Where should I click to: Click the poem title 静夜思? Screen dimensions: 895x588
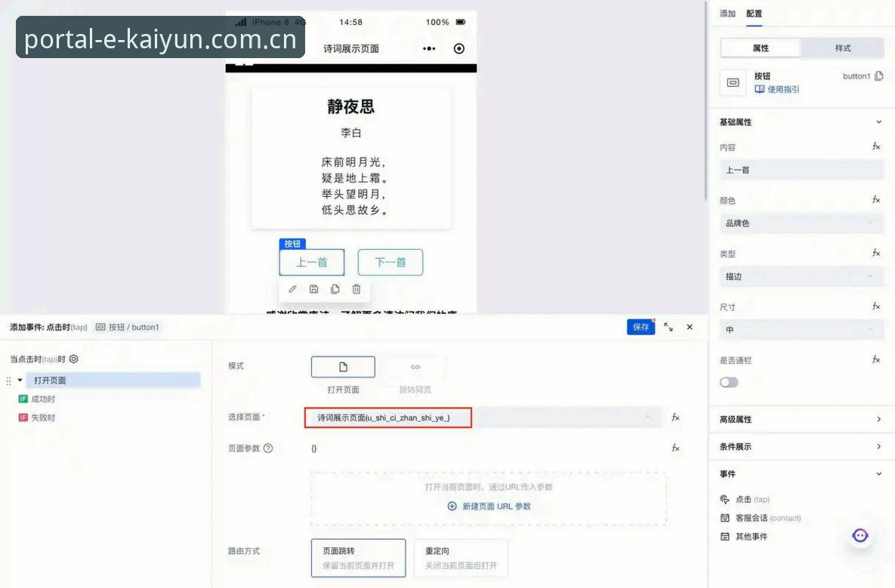350,106
